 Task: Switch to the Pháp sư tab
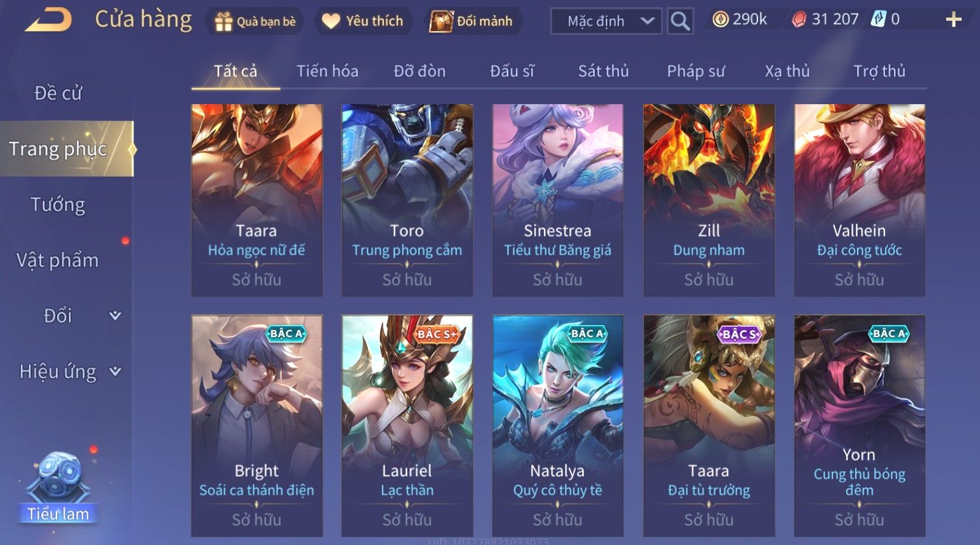point(696,71)
